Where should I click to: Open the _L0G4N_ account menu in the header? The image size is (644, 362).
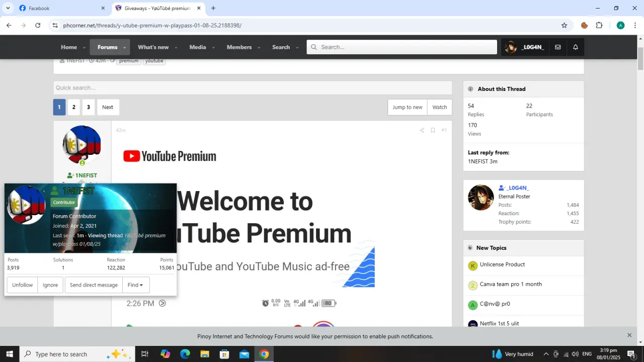tap(524, 47)
